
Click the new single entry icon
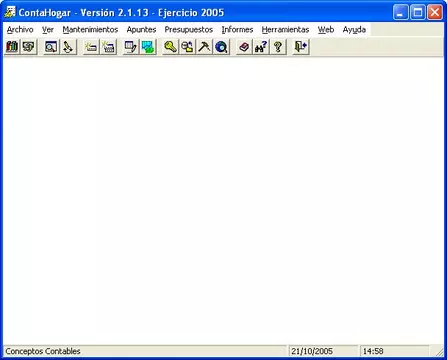pyautogui.click(x=91, y=47)
